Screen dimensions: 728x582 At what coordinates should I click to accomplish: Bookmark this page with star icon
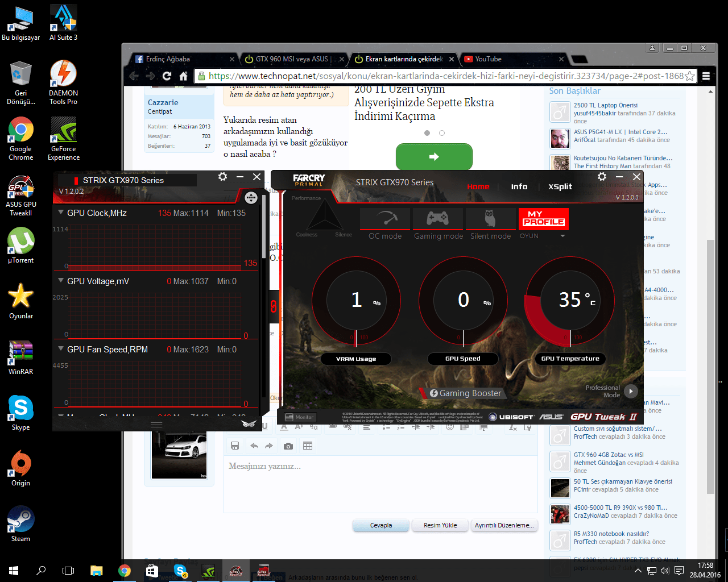[689, 76]
